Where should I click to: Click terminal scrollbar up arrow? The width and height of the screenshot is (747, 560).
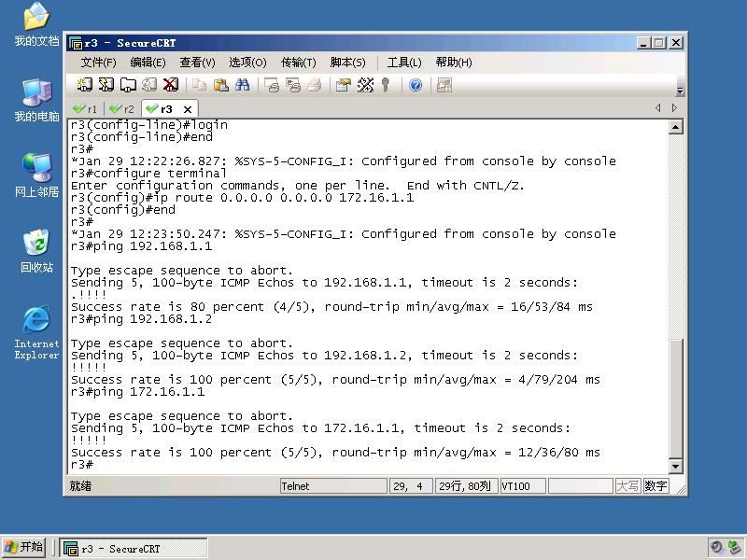tap(675, 127)
